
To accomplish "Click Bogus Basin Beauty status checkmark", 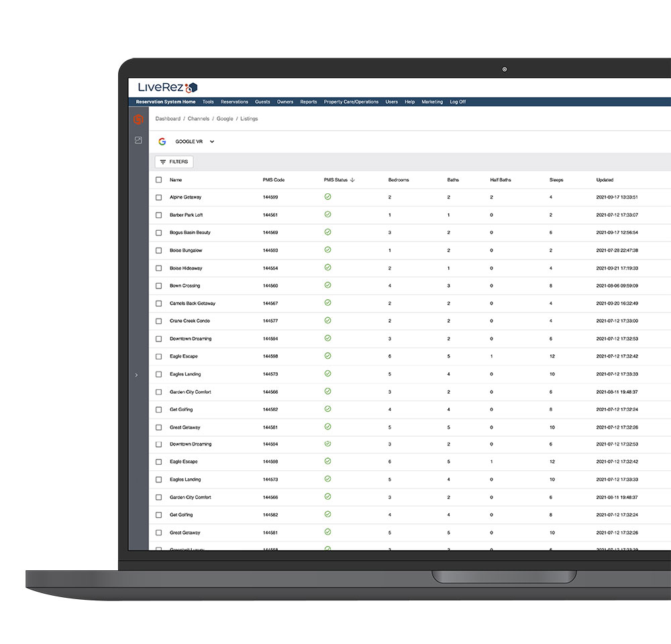I will [x=328, y=232].
